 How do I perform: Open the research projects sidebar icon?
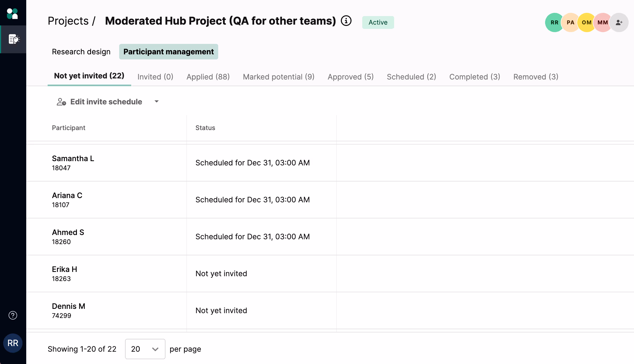[x=13, y=39]
